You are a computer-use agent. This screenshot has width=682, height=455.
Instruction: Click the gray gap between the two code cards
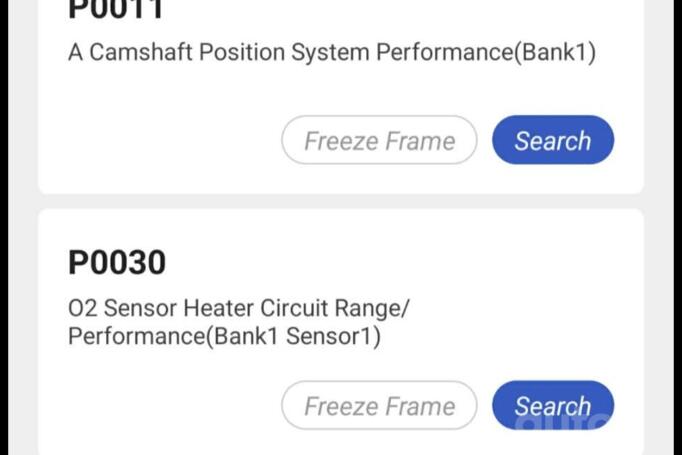click(x=340, y=201)
